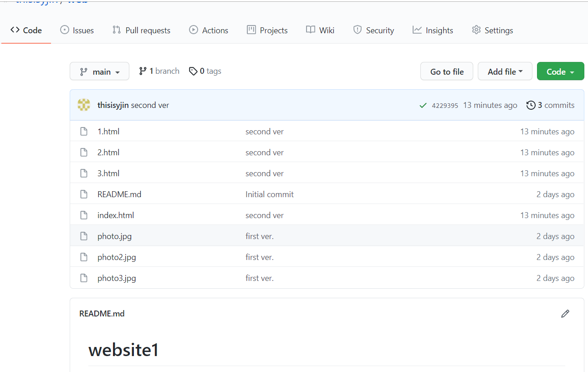The image size is (588, 372).
Task: Click the green check status icon
Action: [423, 106]
